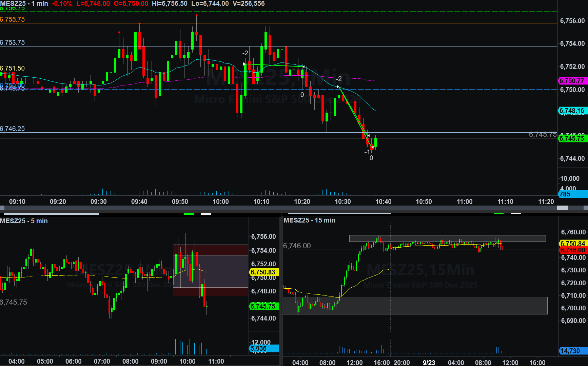Select the yellow 6,751.50 dashed line label
This screenshot has height=366, width=588.
pos(13,69)
